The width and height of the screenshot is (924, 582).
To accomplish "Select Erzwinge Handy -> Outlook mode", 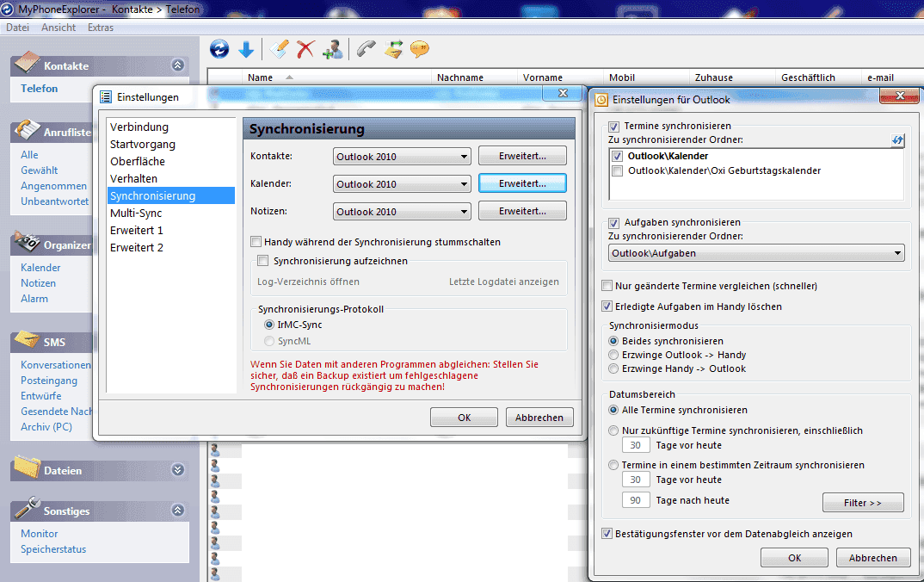I will coord(613,368).
